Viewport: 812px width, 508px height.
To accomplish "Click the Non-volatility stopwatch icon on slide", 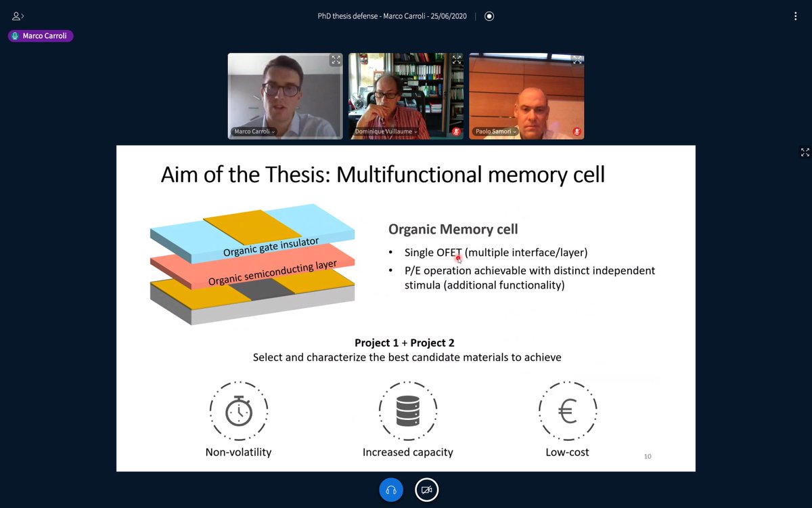I will [x=239, y=410].
